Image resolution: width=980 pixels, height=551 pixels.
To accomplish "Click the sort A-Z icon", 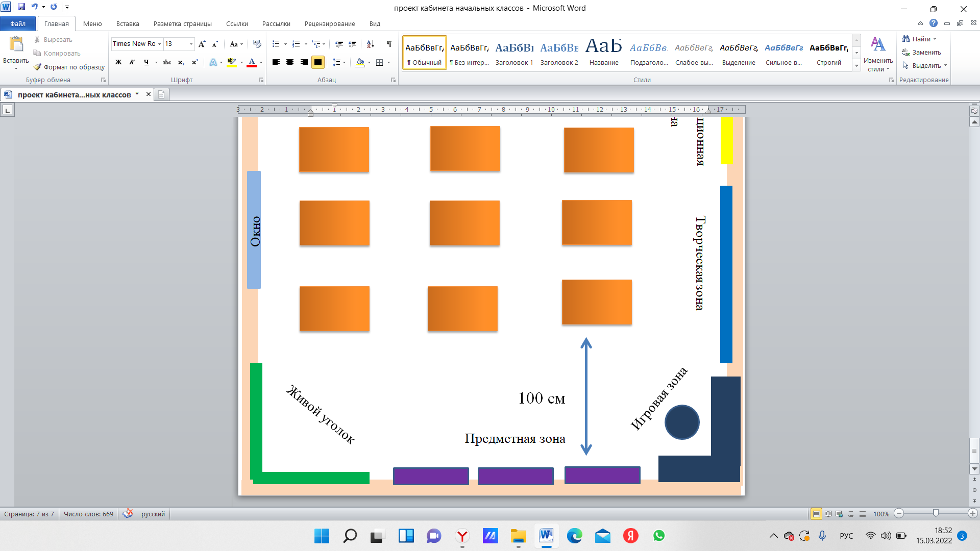I will click(371, 44).
